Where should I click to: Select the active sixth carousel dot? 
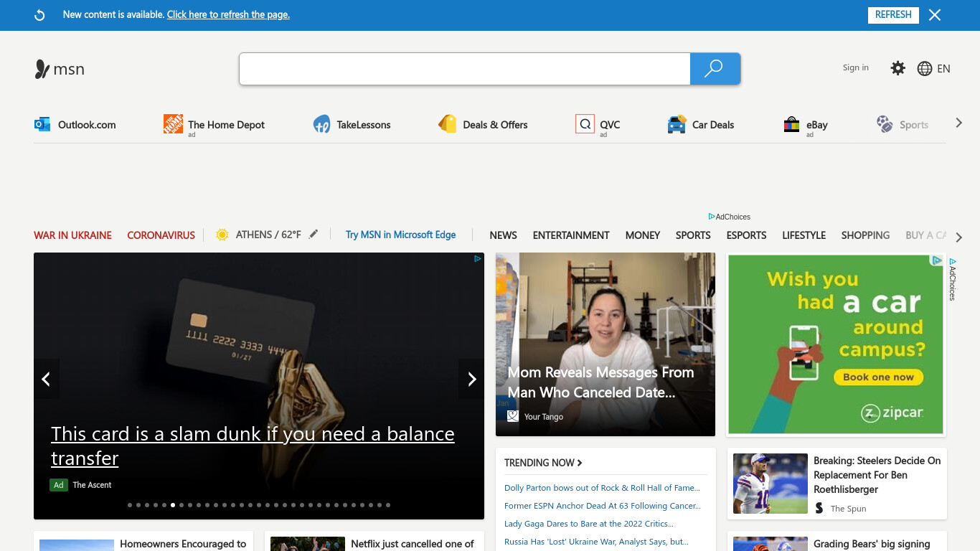tap(173, 505)
